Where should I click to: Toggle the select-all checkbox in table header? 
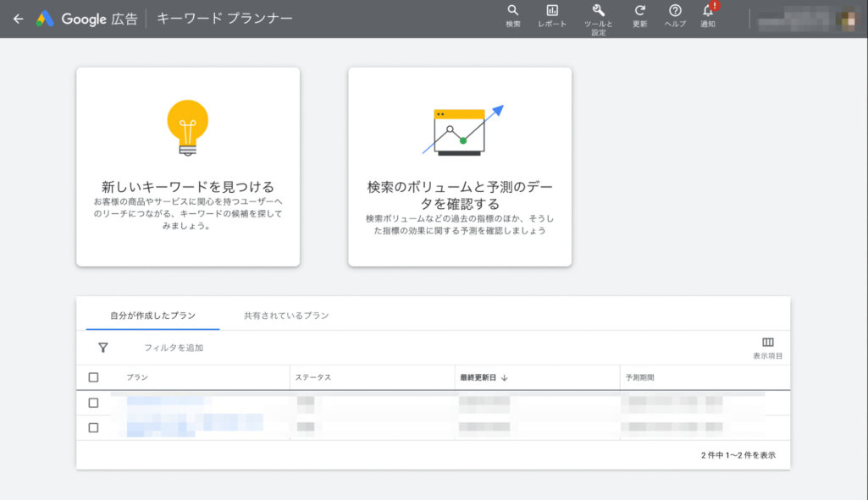pos(93,377)
